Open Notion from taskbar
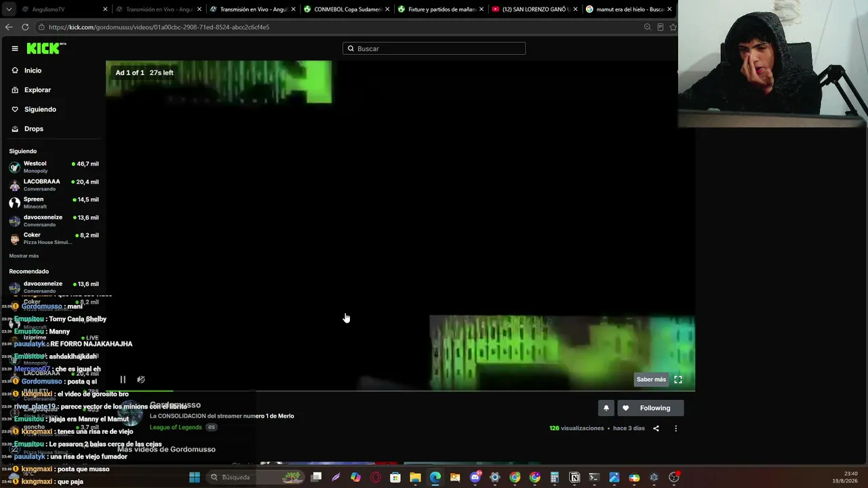868x488 pixels. 574,477
